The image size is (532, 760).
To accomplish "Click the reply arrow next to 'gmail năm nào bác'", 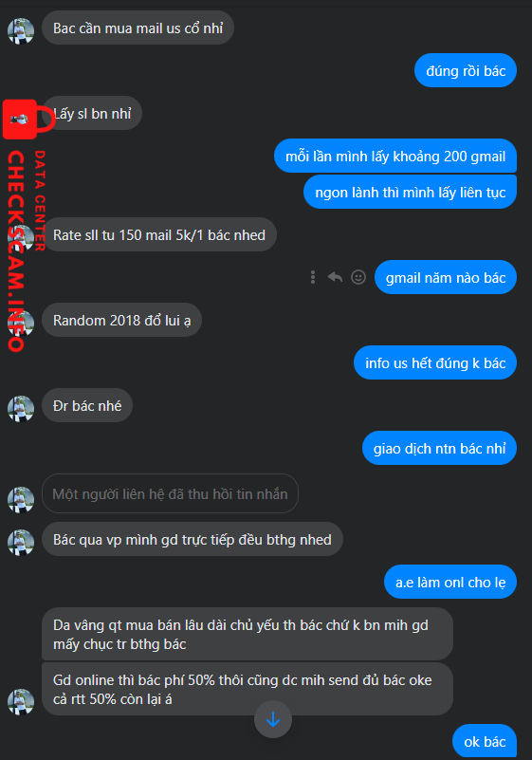I will 336,277.
